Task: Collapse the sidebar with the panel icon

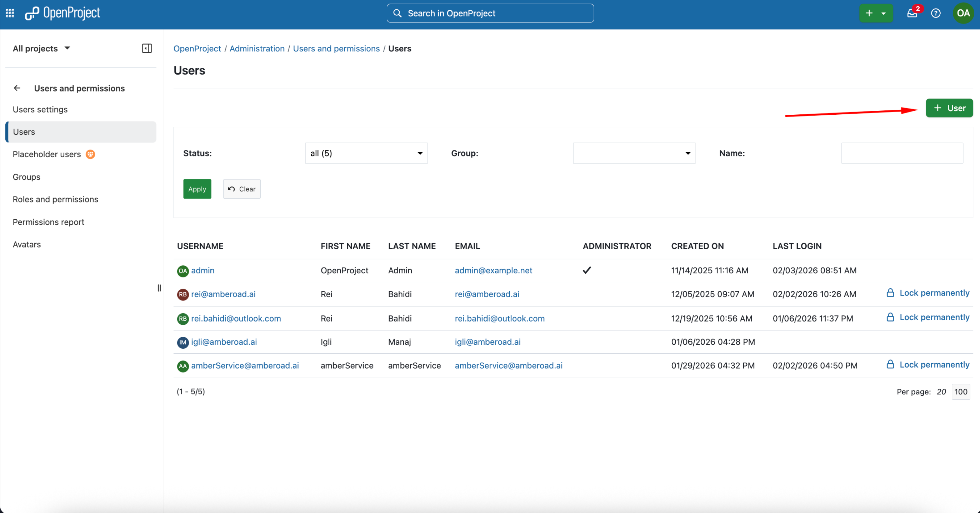Action: (147, 48)
